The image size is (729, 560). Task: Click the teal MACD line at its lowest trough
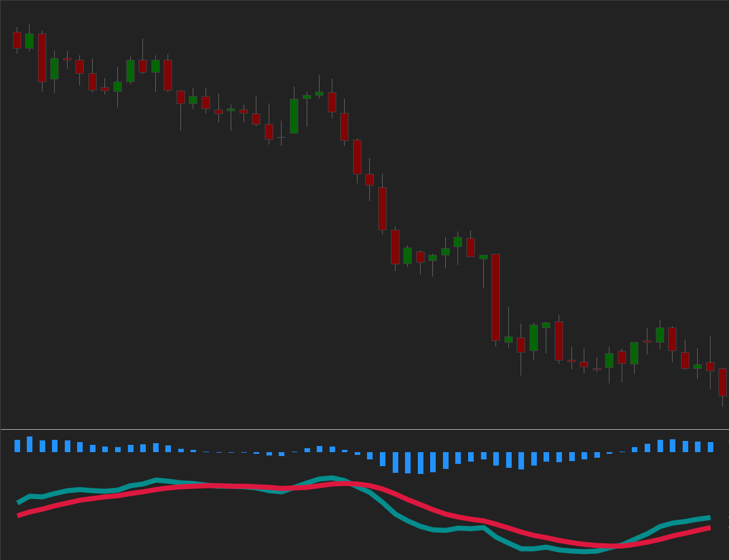[x=584, y=551]
